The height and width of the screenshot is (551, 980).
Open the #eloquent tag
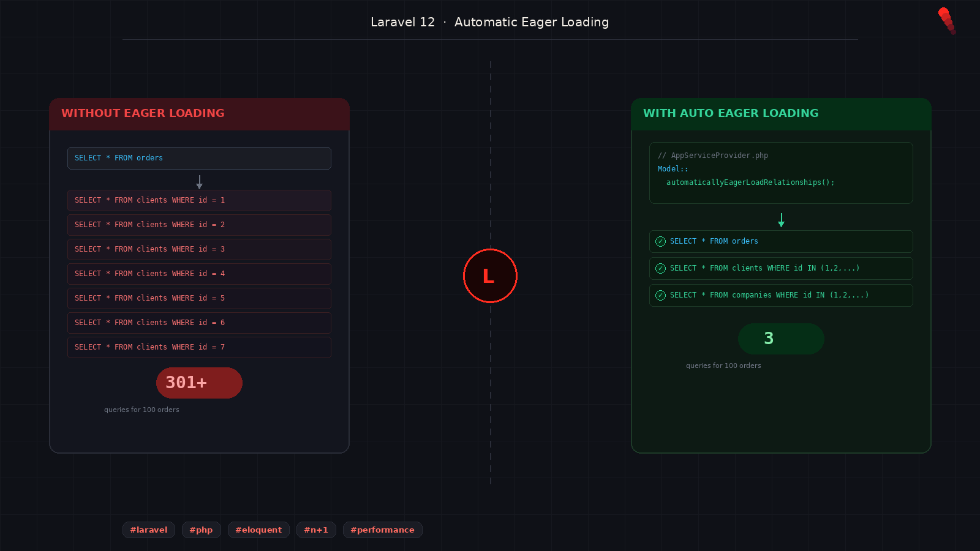pyautogui.click(x=258, y=530)
